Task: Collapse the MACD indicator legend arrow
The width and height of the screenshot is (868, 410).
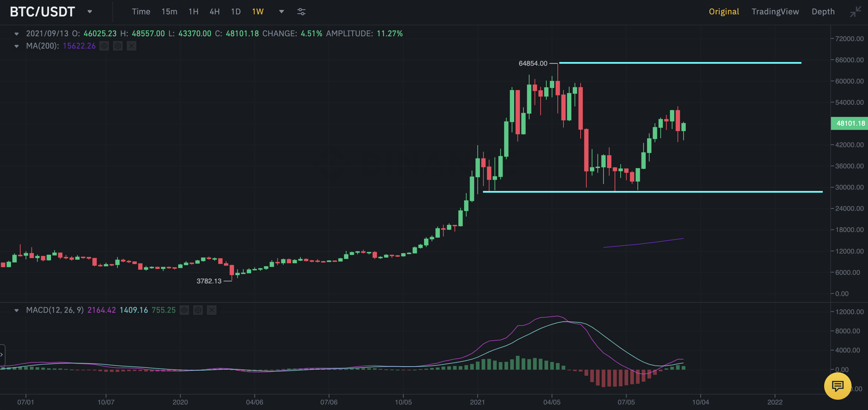Action: pyautogui.click(x=16, y=310)
